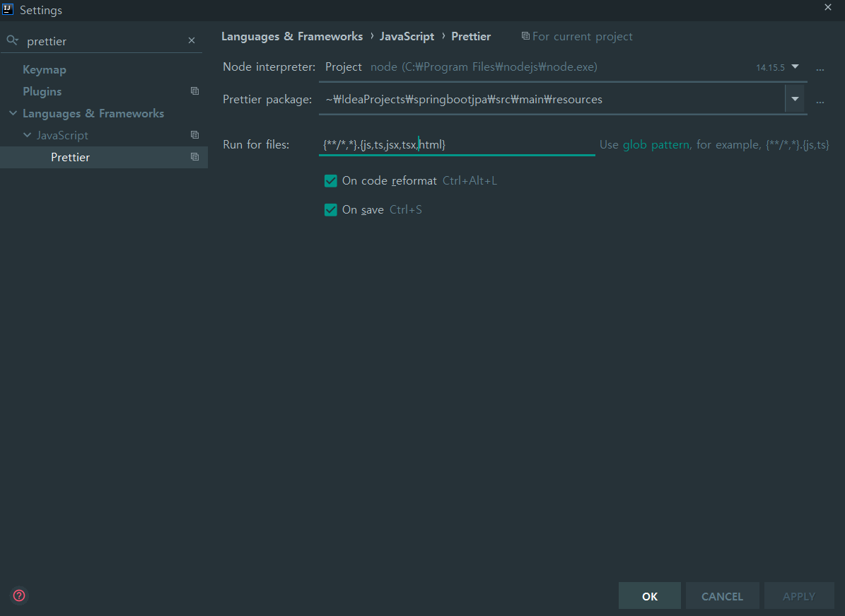Click the IntelliJ icon in title bar
This screenshot has width=845, height=616.
tap(8, 9)
